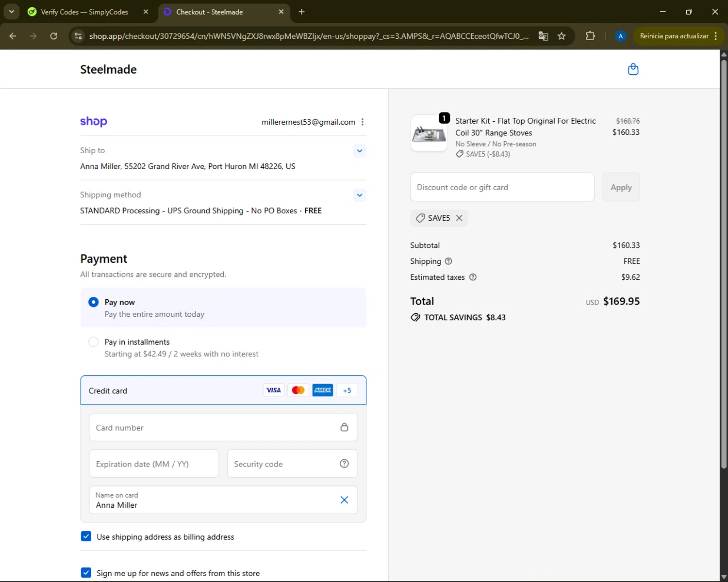Click the Estimated taxes $9.62 value
728x582 pixels.
[x=630, y=277]
